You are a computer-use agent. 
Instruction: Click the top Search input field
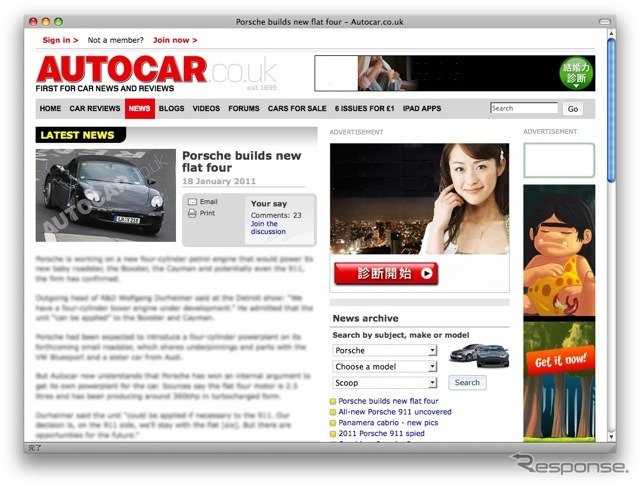524,108
